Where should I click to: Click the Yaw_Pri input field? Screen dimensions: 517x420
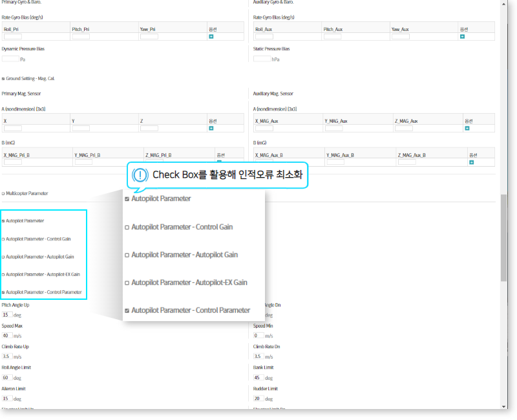pos(149,37)
